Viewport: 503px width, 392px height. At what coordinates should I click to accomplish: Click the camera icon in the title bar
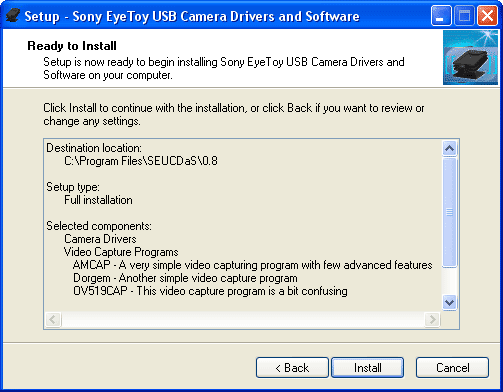(13, 15)
